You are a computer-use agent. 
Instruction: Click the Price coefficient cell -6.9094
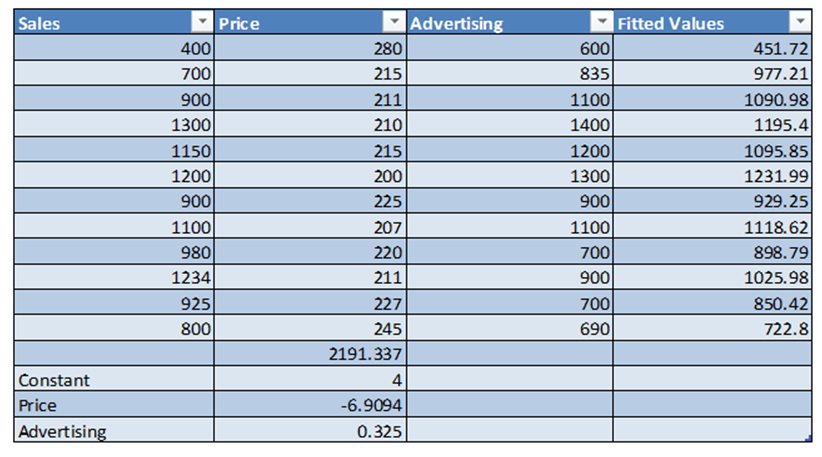pyautogui.click(x=311, y=406)
